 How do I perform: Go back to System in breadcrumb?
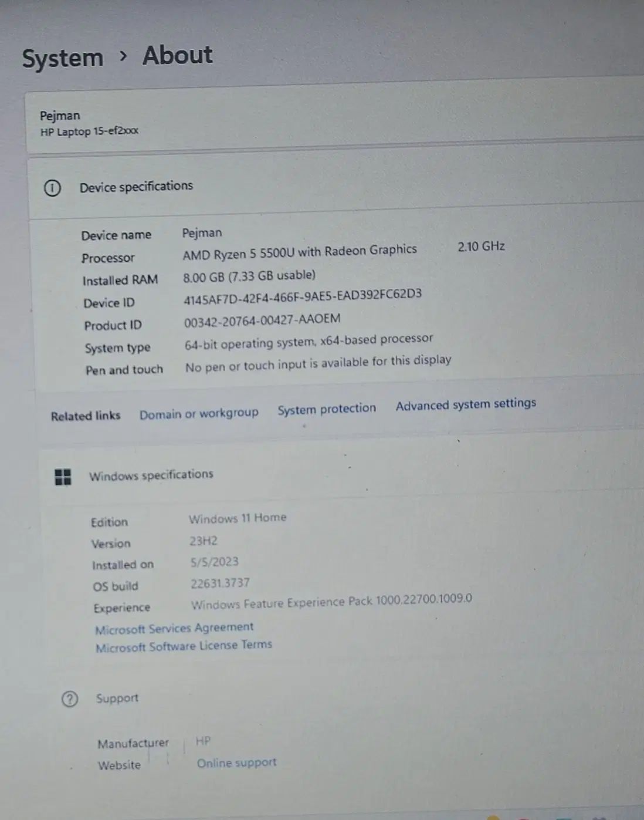pos(63,58)
